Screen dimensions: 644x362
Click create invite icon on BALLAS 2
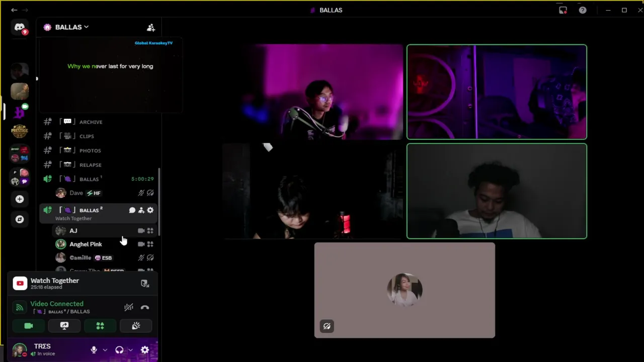(141, 210)
